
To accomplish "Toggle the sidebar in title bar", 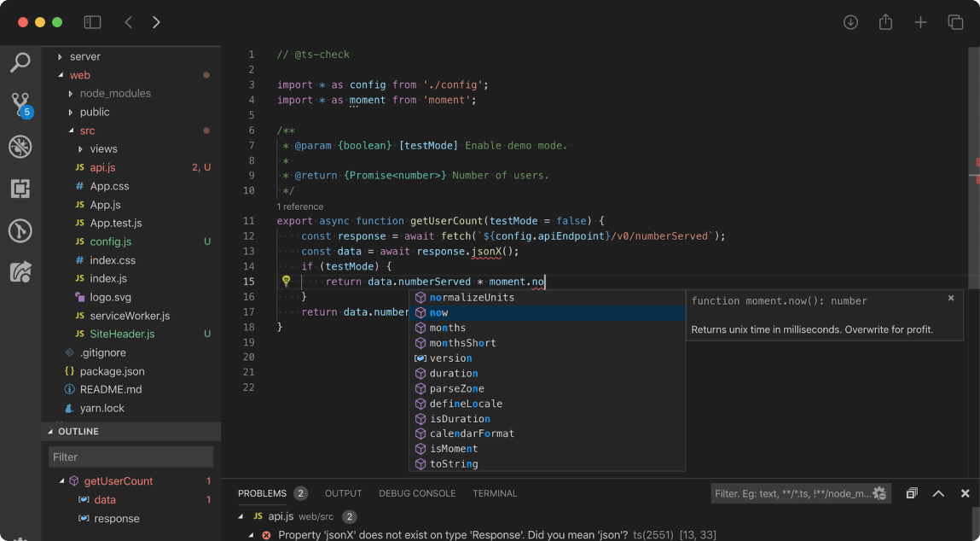I will click(92, 22).
